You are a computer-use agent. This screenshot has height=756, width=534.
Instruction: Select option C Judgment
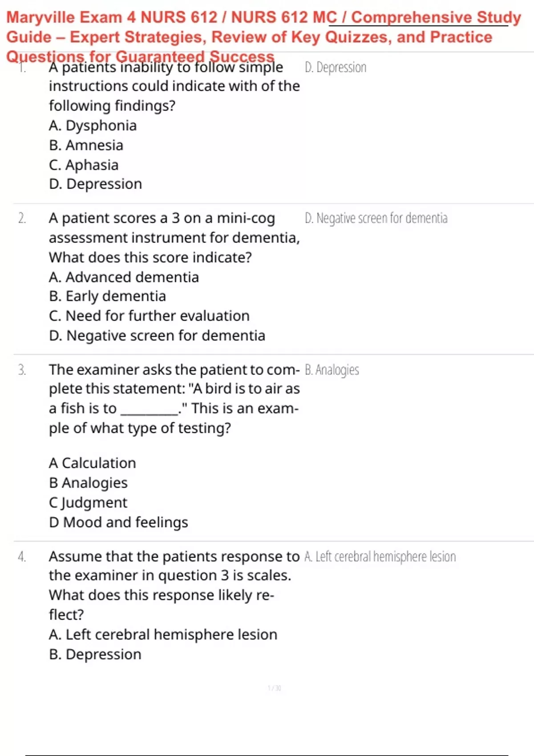pos(88,503)
